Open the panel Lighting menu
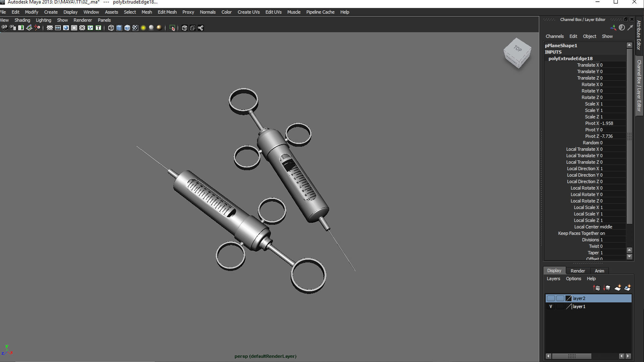The height and width of the screenshot is (362, 644). click(x=44, y=20)
